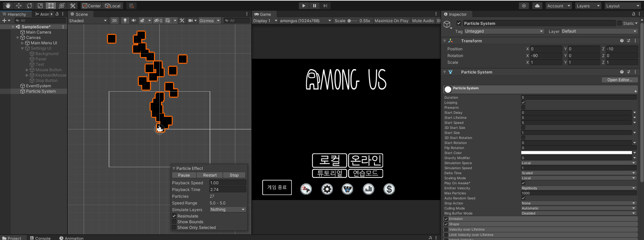Toggle Pivot Center handle position

click(x=92, y=6)
